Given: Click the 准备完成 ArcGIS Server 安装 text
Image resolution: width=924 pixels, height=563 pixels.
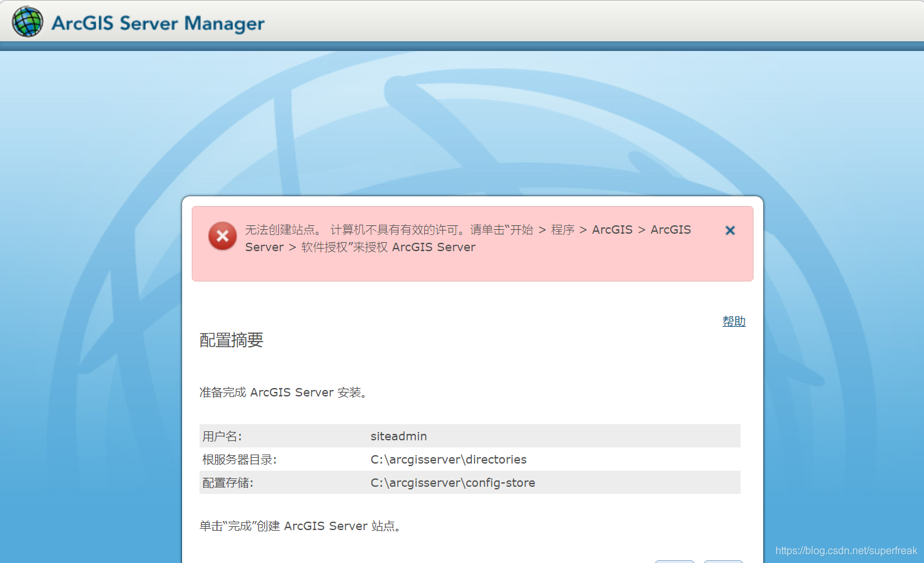Looking at the screenshot, I should [x=284, y=393].
